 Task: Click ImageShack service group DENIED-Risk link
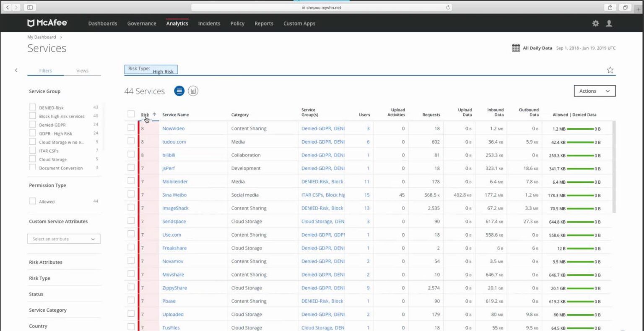coord(315,208)
